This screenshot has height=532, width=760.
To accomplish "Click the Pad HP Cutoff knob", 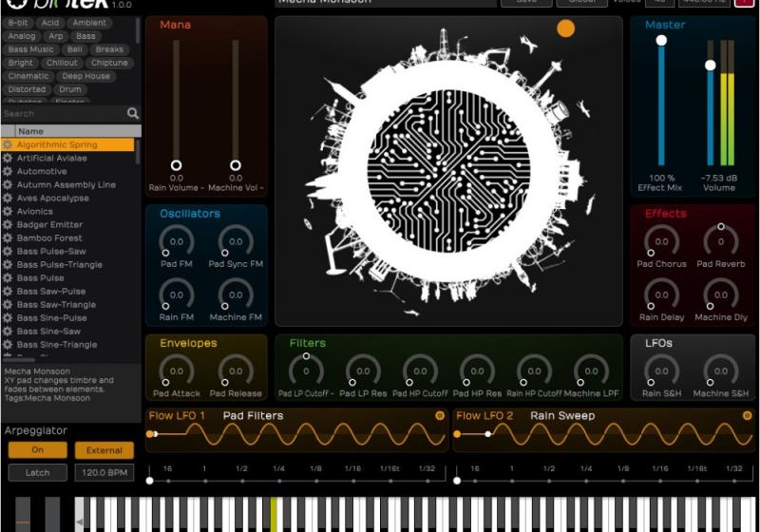I will (420, 371).
